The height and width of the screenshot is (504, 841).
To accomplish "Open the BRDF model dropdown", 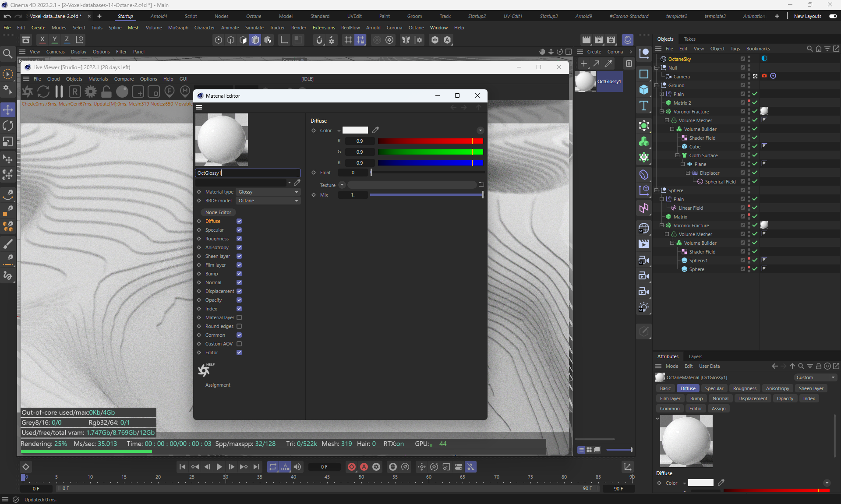I will pos(268,201).
